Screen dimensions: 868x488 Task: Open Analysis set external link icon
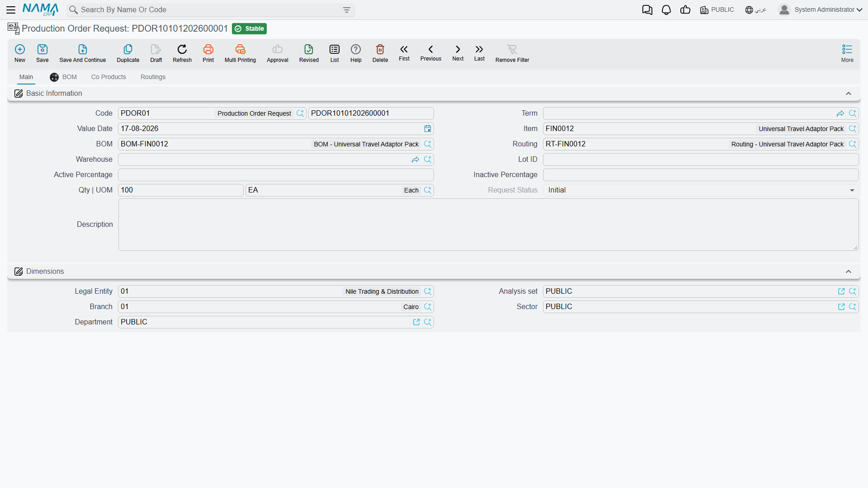[841, 291]
